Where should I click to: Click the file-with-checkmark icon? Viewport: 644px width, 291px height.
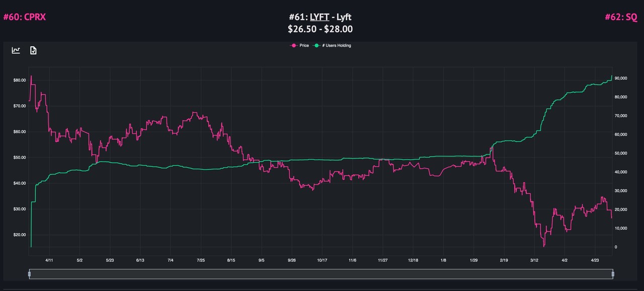click(x=33, y=50)
